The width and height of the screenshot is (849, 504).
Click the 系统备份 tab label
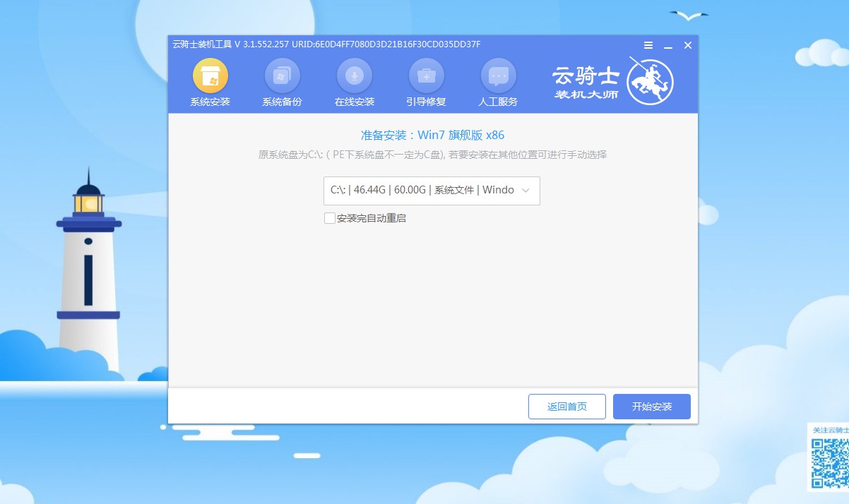click(x=283, y=102)
